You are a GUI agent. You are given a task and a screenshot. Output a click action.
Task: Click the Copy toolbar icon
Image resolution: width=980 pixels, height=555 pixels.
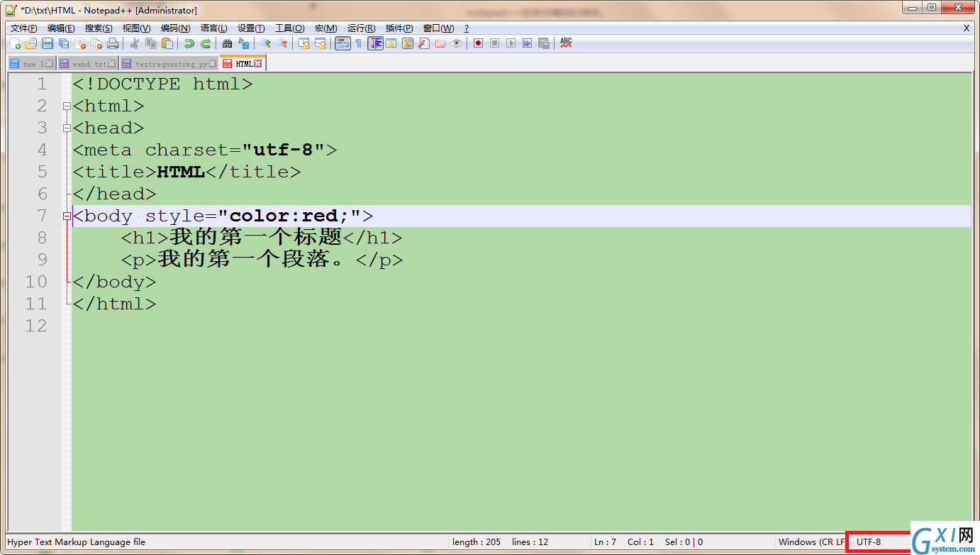coord(151,43)
